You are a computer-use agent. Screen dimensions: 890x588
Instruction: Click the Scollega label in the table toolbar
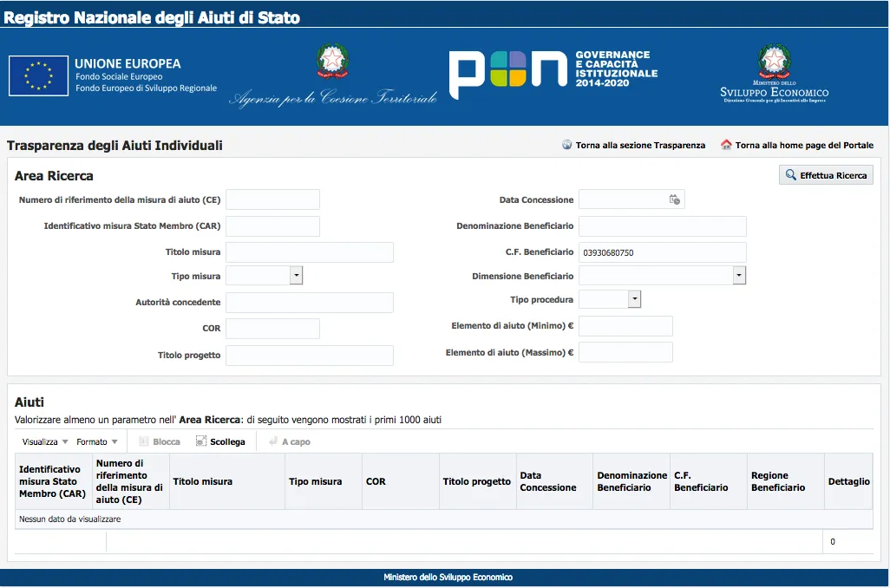tap(227, 441)
